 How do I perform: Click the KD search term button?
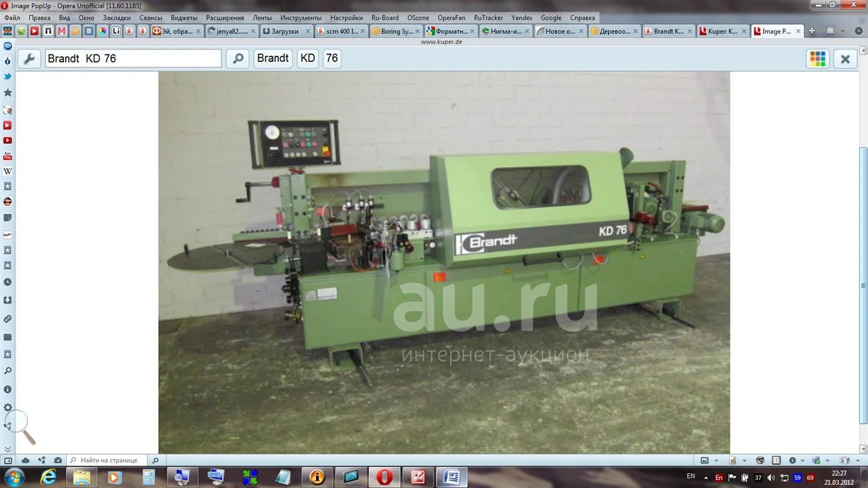308,58
